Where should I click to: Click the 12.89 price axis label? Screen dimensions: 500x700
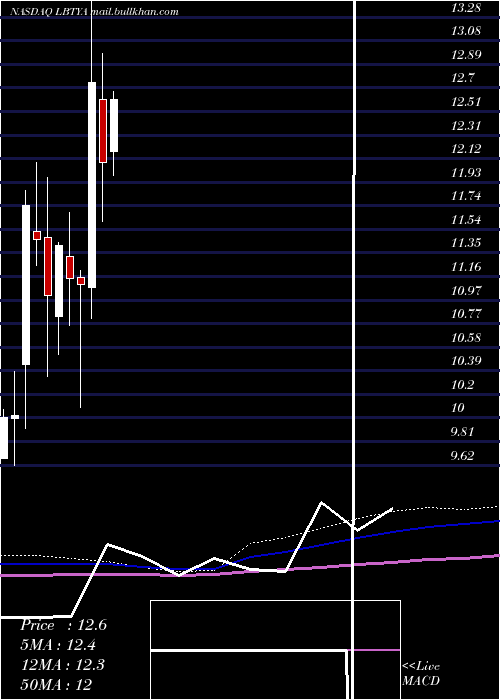[x=466, y=54]
